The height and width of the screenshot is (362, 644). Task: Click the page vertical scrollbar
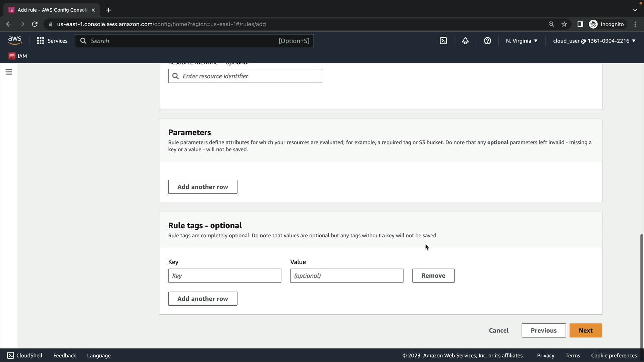tap(641, 288)
